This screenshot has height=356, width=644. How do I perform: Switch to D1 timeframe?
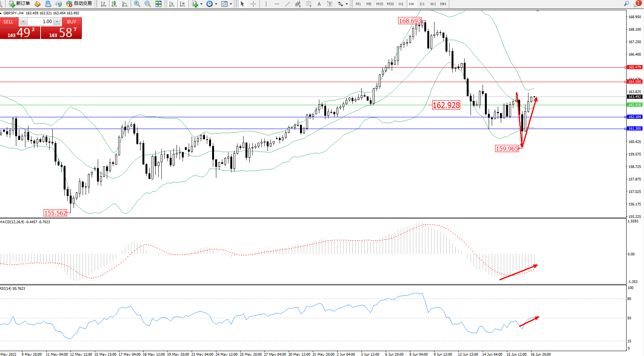point(422,4)
